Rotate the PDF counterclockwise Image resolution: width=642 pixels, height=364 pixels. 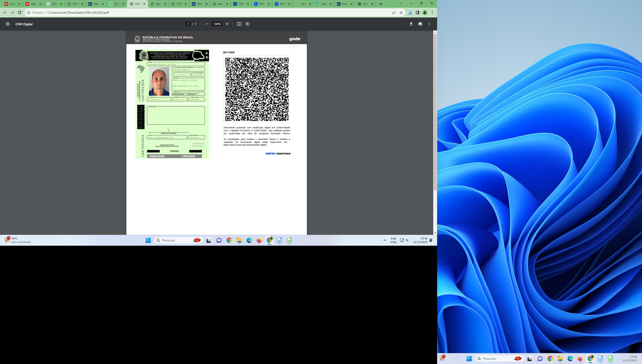point(247,24)
